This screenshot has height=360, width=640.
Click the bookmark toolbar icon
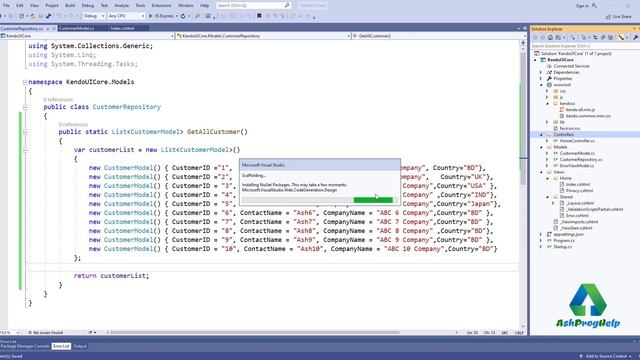pyautogui.click(x=259, y=16)
